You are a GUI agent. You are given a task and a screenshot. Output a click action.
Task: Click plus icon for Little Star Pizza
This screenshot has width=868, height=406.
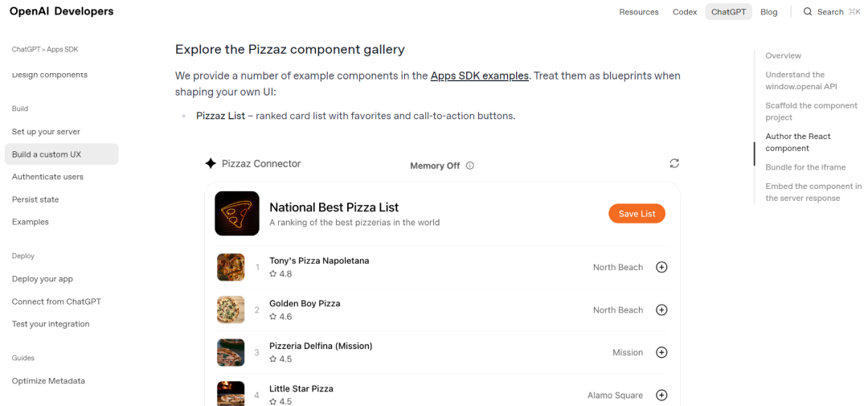[x=661, y=395]
